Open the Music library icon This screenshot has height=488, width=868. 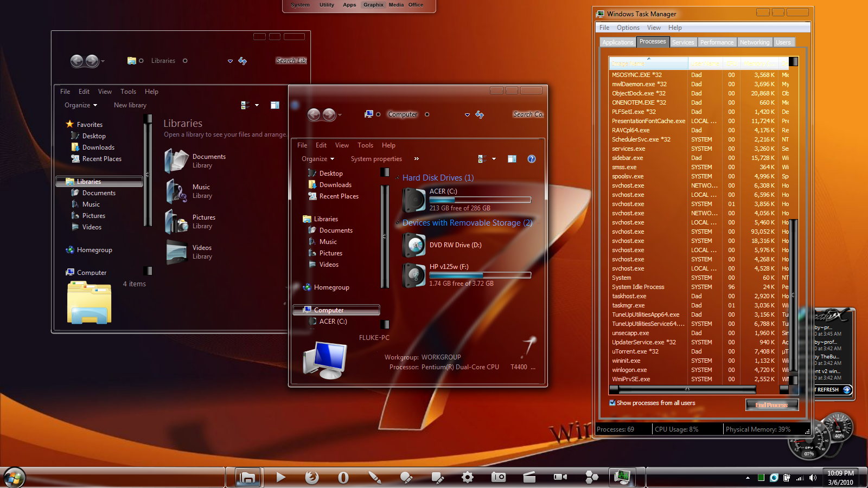177,191
